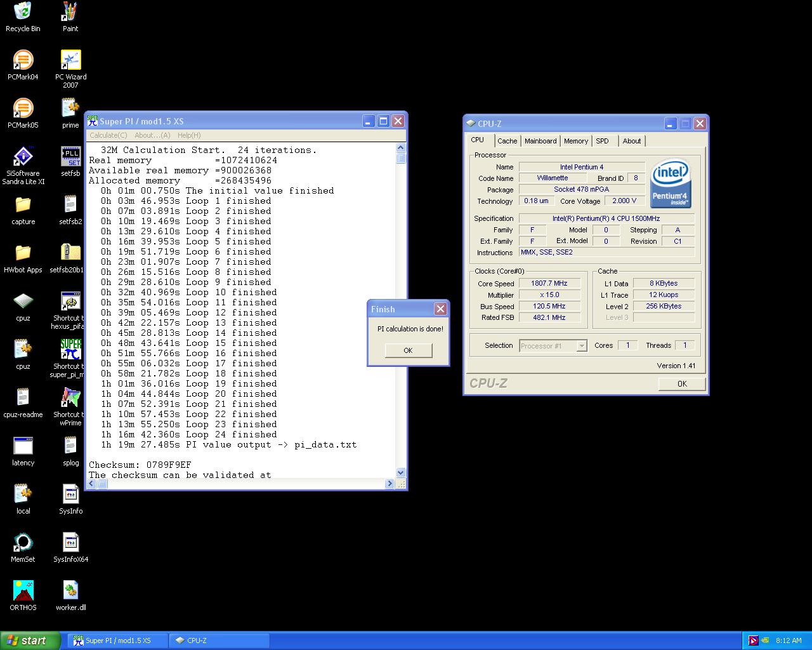Switch to the Memory tab in CPU-Z

[575, 141]
